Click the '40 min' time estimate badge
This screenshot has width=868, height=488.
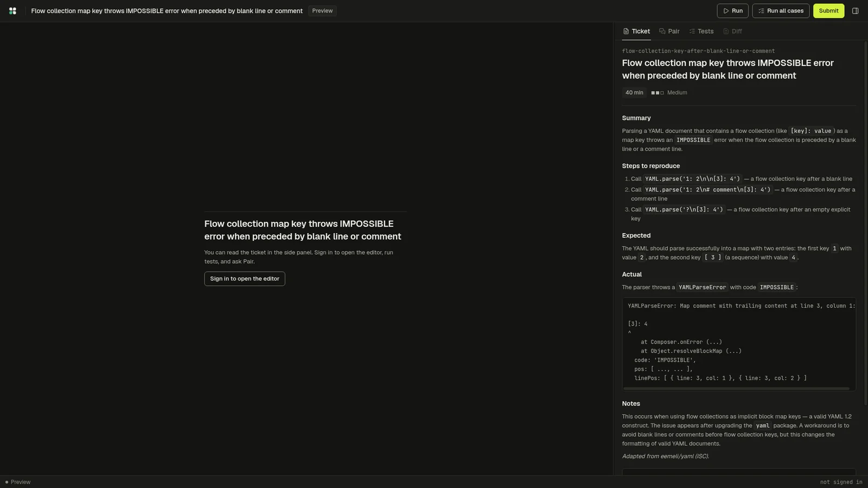pyautogui.click(x=634, y=93)
